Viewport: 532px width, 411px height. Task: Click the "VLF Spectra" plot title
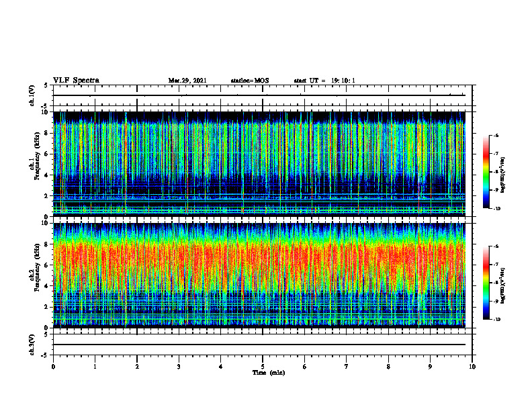[76, 81]
